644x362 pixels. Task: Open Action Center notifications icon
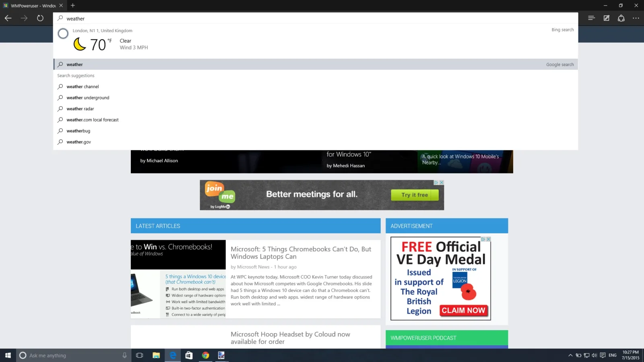tap(603, 355)
